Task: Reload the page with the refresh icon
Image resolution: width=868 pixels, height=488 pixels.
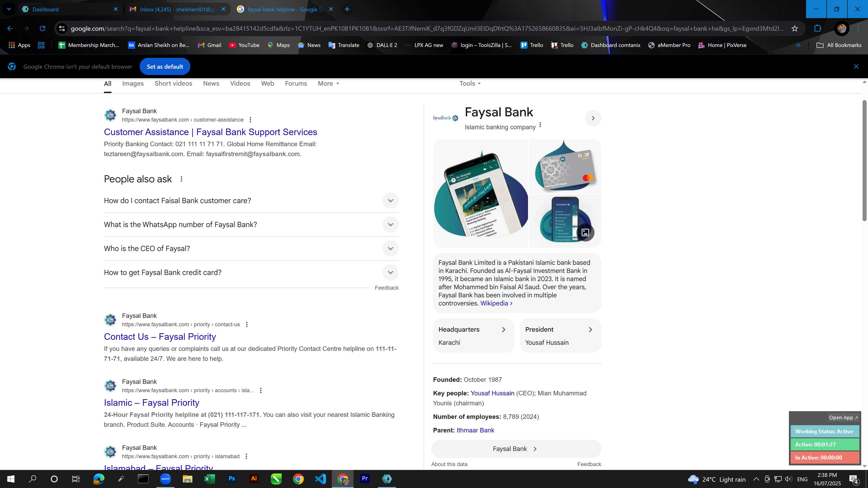Action: tap(42, 29)
